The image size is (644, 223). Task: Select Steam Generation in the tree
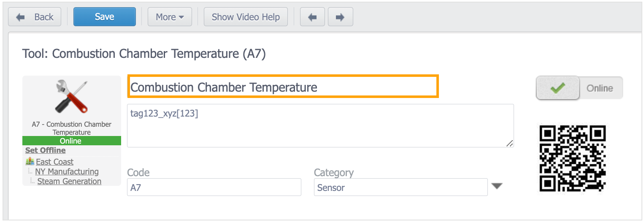tap(69, 181)
